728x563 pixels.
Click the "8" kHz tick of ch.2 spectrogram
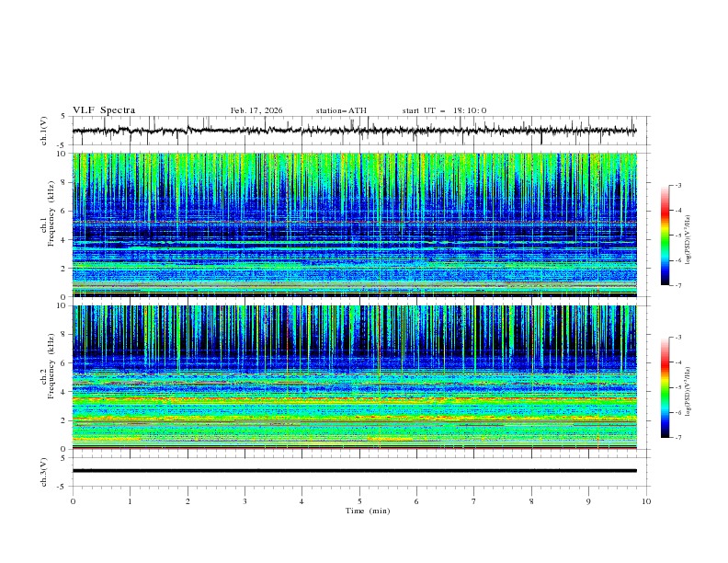tap(65, 335)
